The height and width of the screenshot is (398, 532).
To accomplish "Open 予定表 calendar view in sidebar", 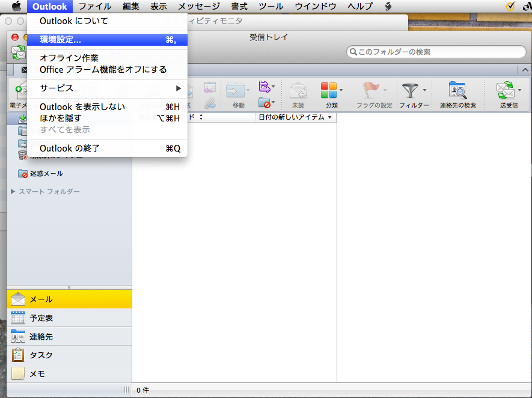I will click(41, 318).
